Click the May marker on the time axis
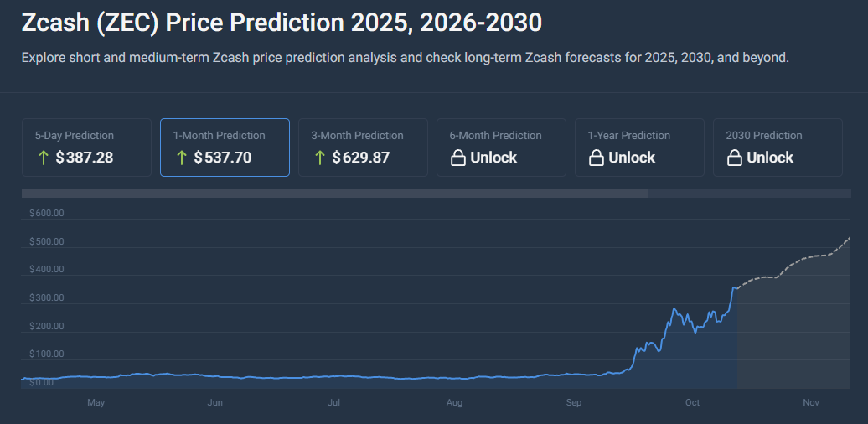The width and height of the screenshot is (868, 424). (x=96, y=403)
